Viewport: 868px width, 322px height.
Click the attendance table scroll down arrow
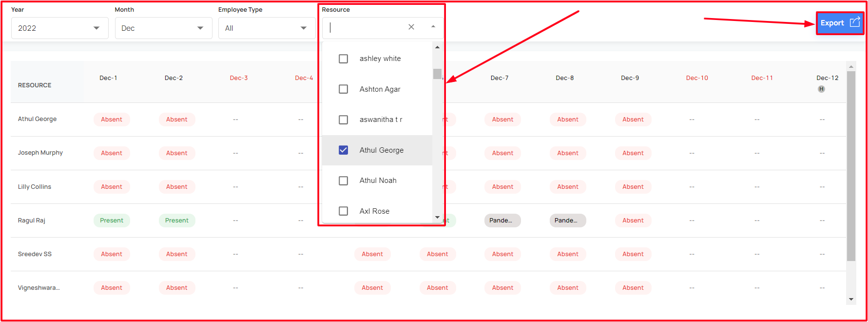(851, 300)
